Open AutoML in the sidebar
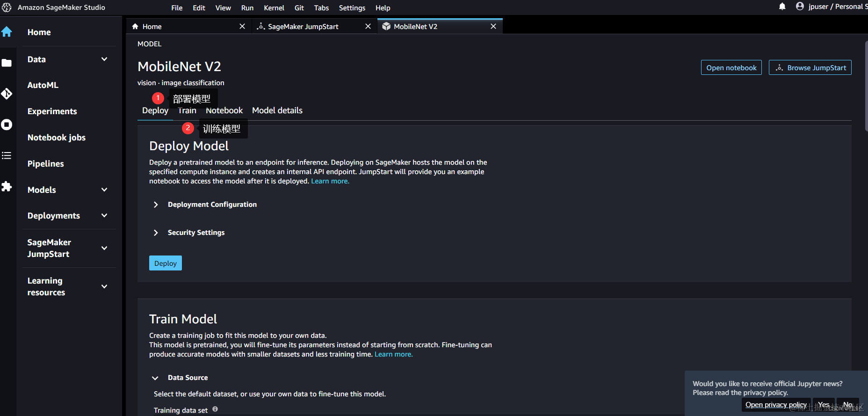 pyautogui.click(x=43, y=85)
